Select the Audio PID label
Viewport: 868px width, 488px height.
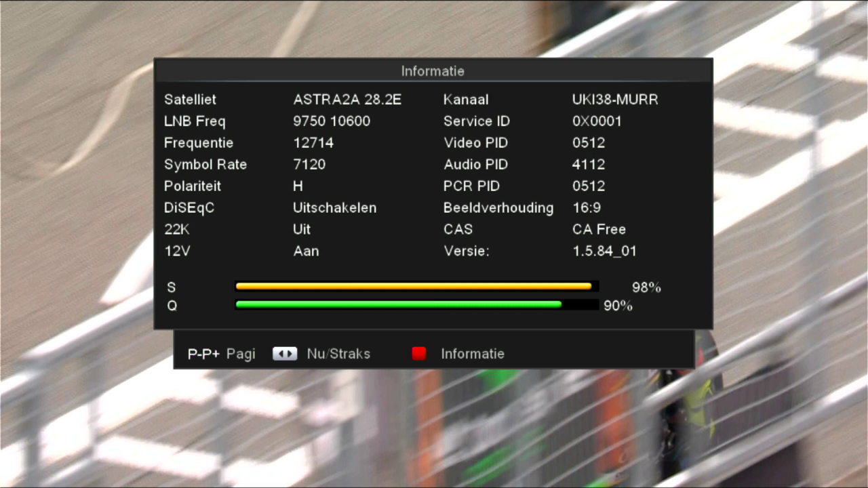[x=475, y=165]
